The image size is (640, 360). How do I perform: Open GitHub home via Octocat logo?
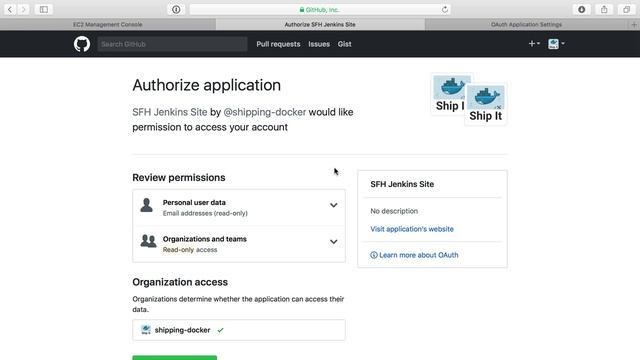[82, 44]
